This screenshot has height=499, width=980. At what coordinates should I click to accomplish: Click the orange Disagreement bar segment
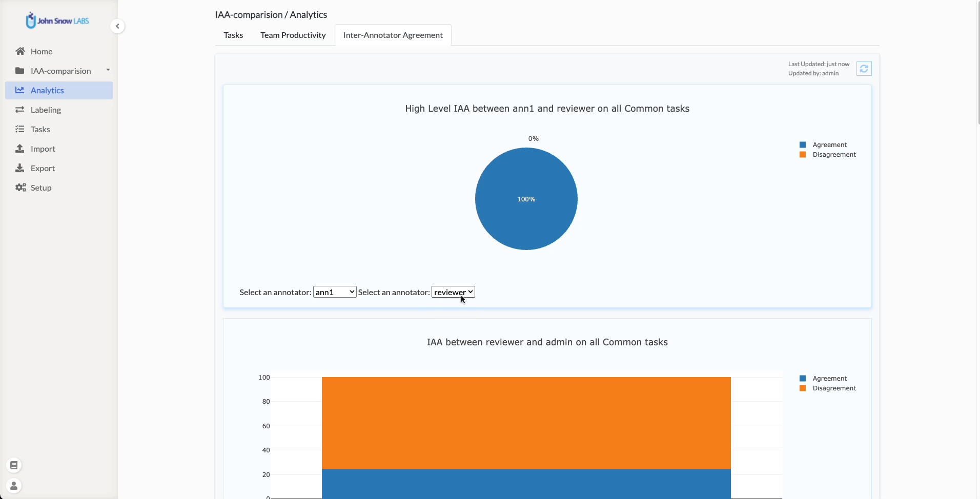point(526,423)
